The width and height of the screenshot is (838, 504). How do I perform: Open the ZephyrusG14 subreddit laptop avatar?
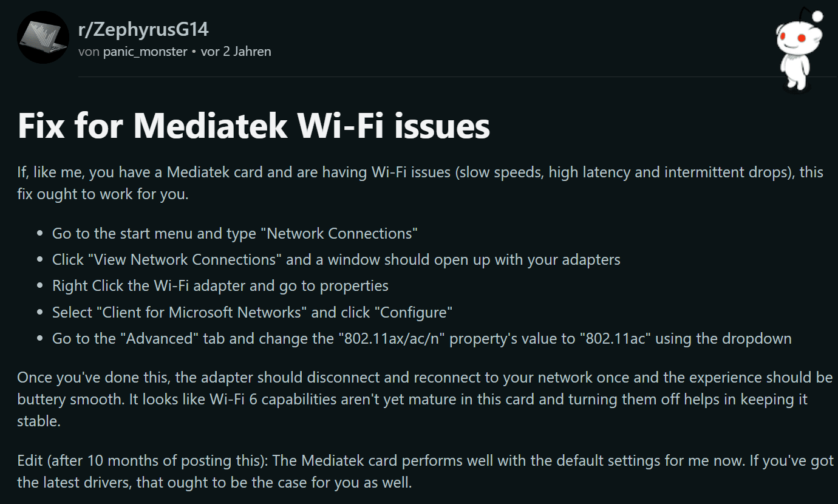43,37
